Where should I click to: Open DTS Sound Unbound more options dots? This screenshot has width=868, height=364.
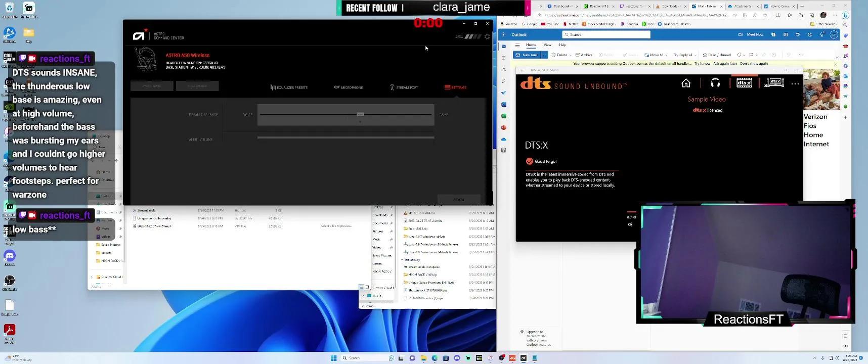(x=795, y=84)
